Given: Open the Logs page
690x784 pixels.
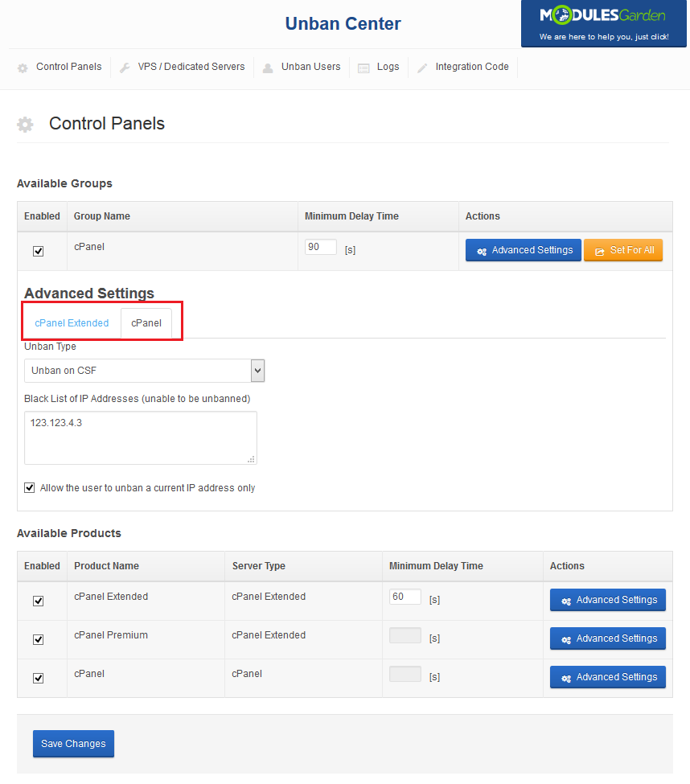Looking at the screenshot, I should coord(388,67).
